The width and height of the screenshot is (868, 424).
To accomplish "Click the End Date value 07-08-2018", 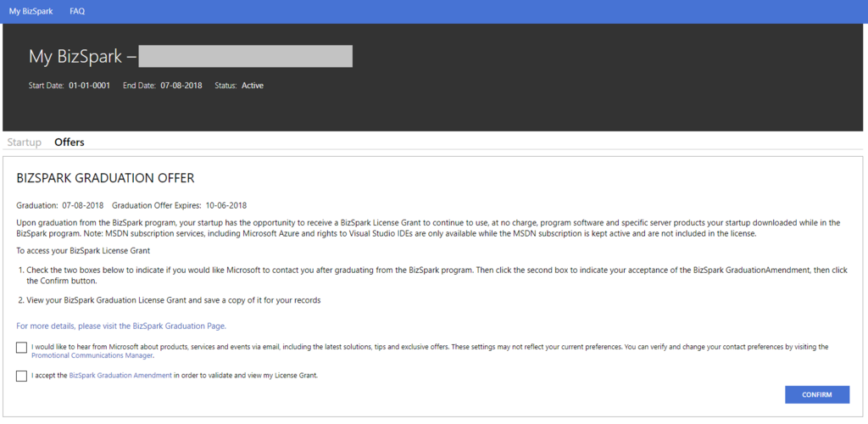I will pos(181,86).
